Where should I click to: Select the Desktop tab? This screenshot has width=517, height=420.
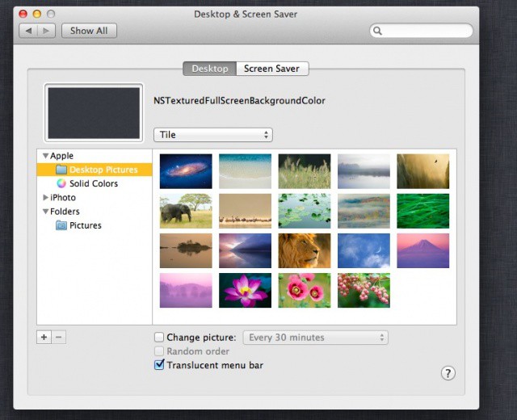[x=209, y=69]
